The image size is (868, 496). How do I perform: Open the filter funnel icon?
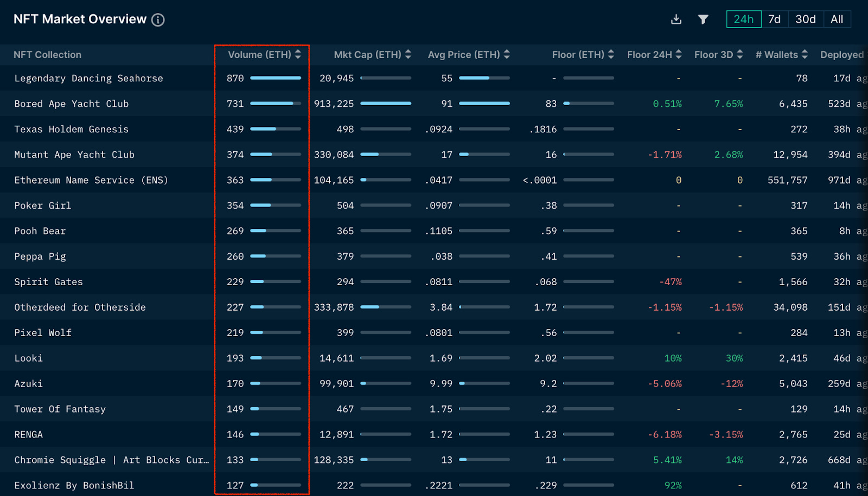[703, 20]
